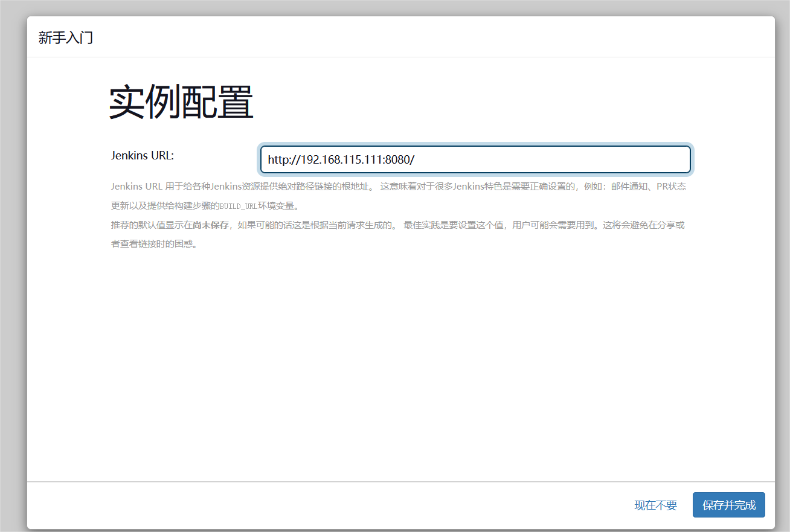Click the paragraph starting 'Jenkins URL 用于给各种'

399,196
